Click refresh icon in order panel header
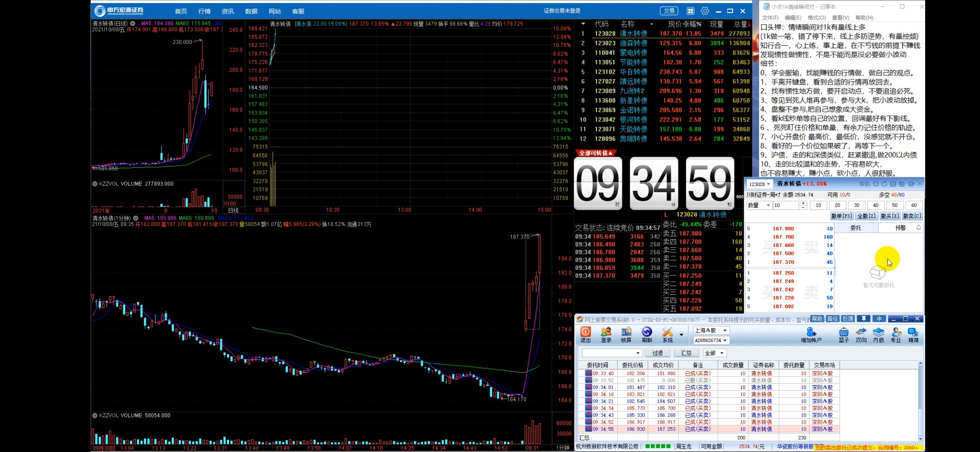The width and height of the screenshot is (980, 452). (x=884, y=184)
